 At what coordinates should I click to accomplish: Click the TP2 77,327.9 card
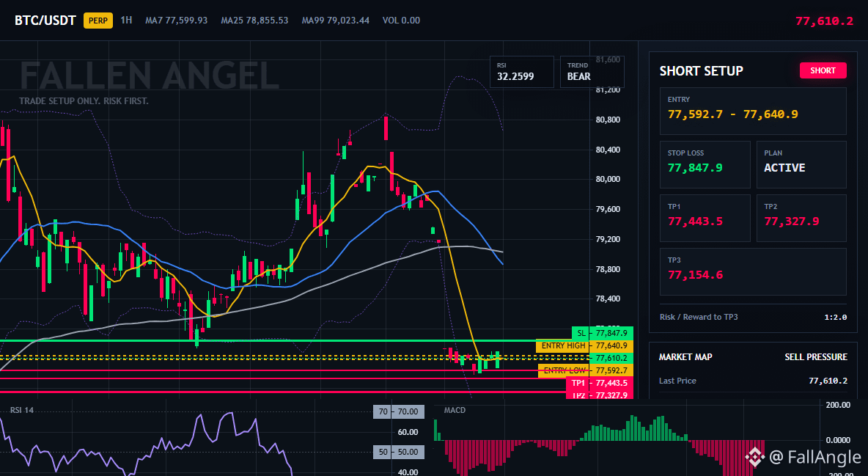click(801, 218)
